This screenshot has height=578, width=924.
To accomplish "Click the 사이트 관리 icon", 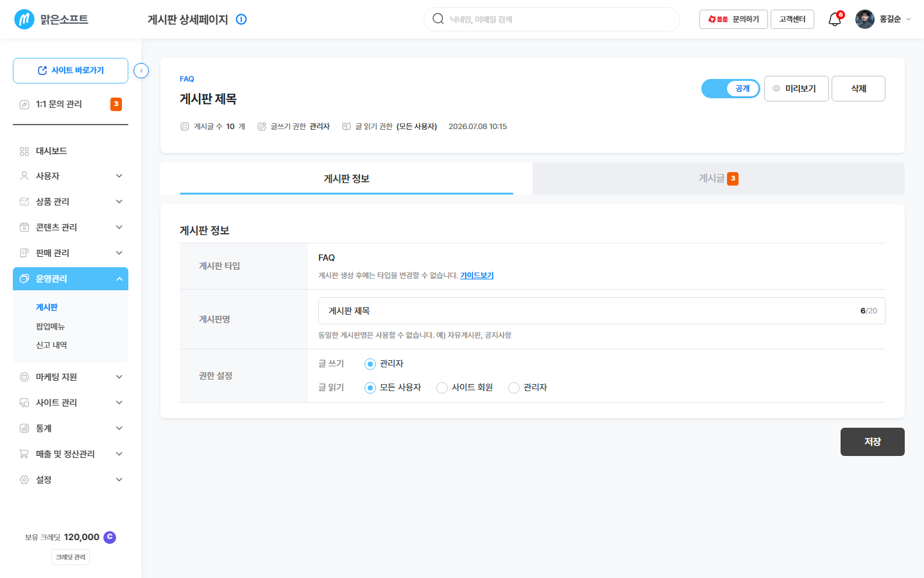I will click(24, 403).
